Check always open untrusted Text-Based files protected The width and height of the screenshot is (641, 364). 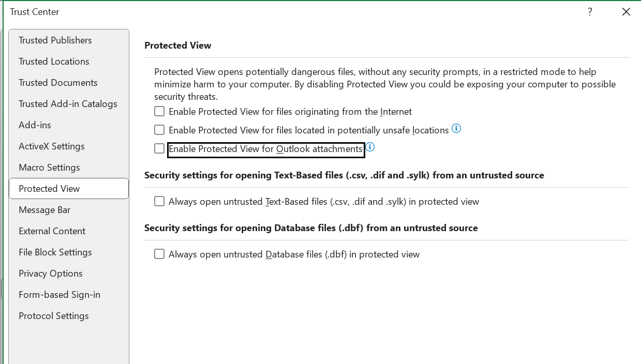click(x=159, y=201)
